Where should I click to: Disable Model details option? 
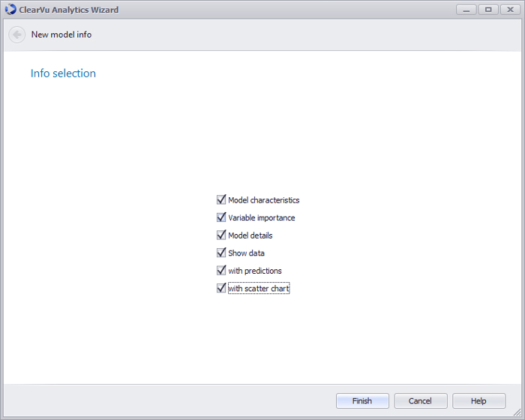point(221,235)
